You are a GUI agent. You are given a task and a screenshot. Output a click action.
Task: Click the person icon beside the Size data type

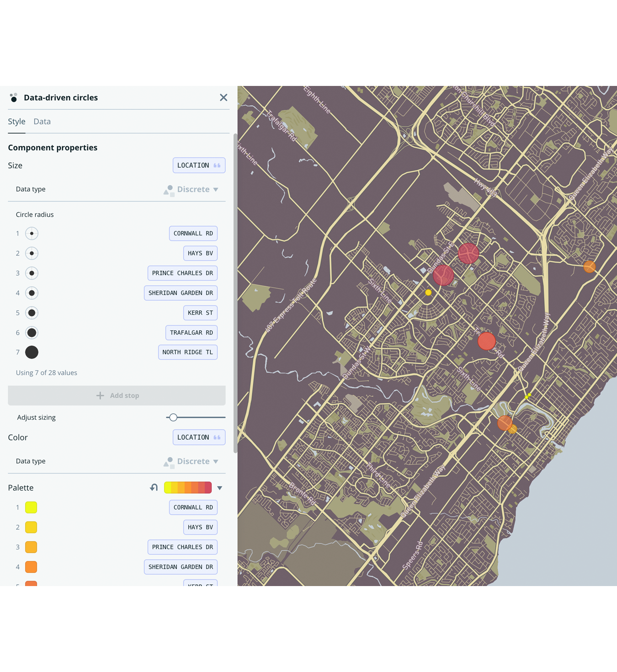(x=169, y=189)
